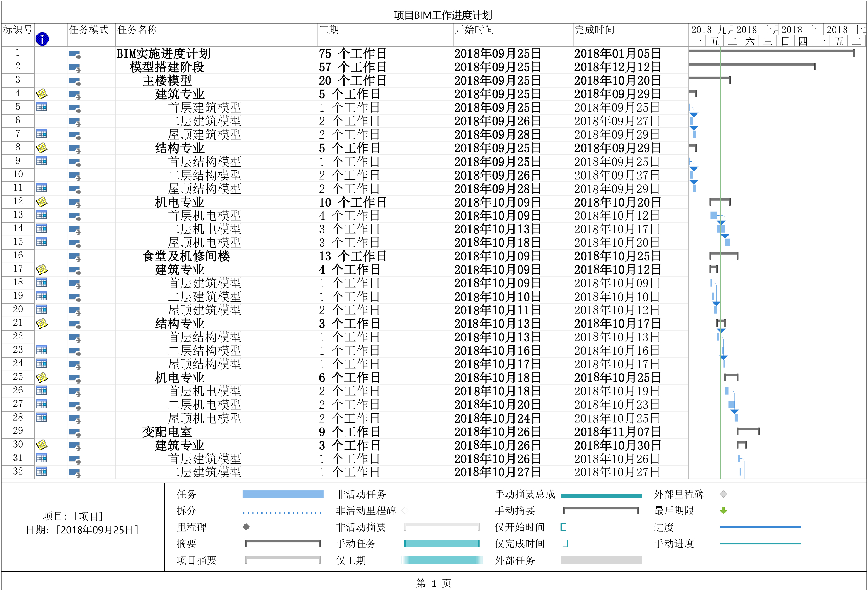Select the 任务名称 column header
Screen dimensions: 868x592
tap(137, 30)
